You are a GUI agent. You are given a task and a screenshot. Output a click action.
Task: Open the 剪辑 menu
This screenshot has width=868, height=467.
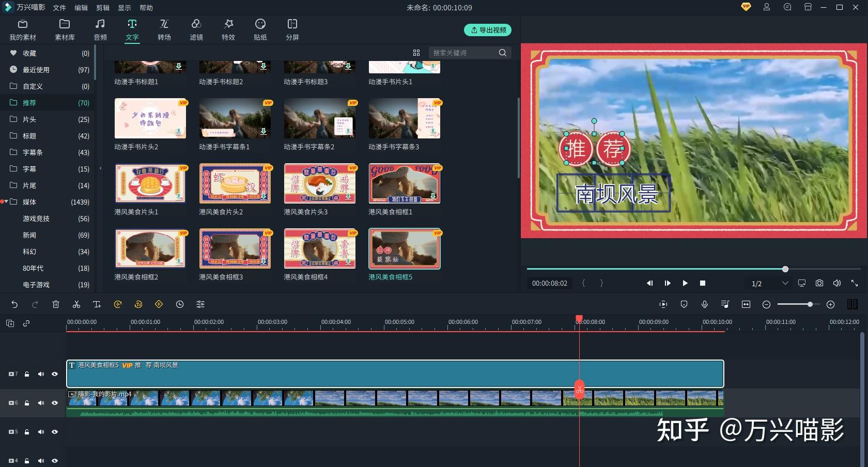[103, 8]
